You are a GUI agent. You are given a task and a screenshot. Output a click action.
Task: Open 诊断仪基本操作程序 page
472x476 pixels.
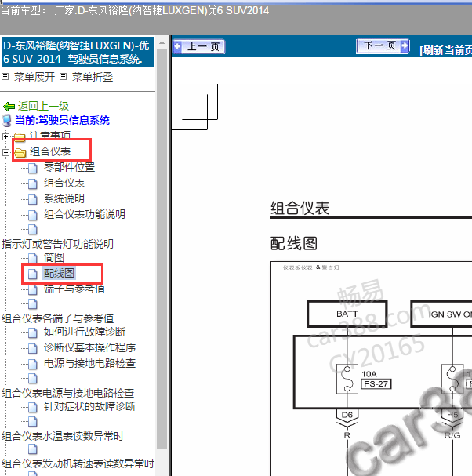pyautogui.click(x=89, y=347)
